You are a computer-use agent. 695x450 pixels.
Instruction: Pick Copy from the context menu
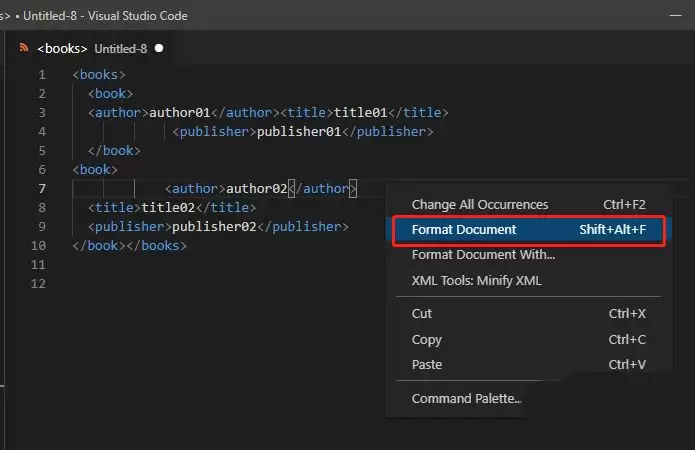(x=426, y=340)
